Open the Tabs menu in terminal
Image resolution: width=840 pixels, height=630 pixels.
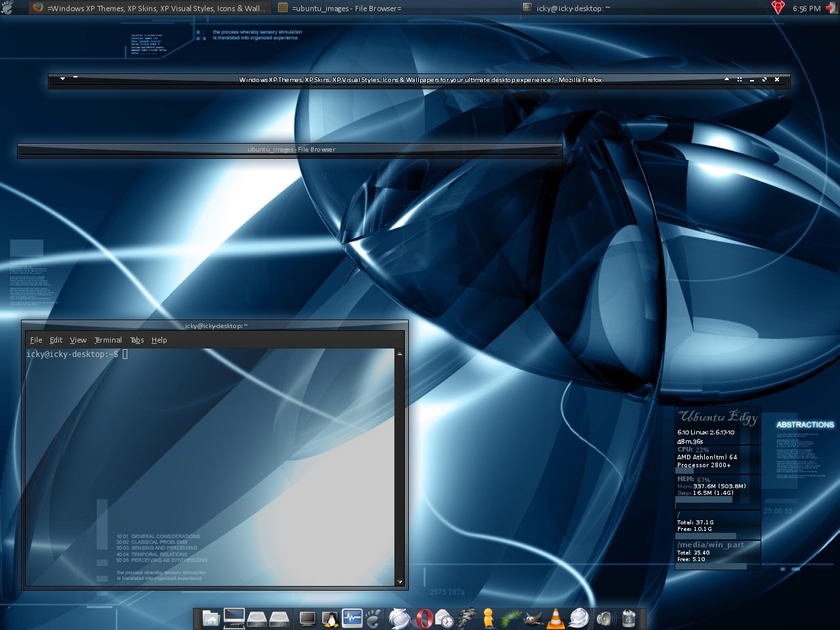pyautogui.click(x=136, y=340)
